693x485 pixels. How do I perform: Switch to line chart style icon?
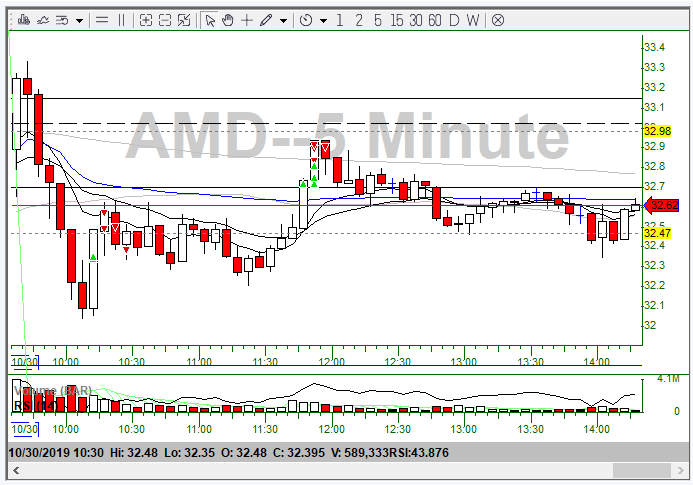[41, 20]
